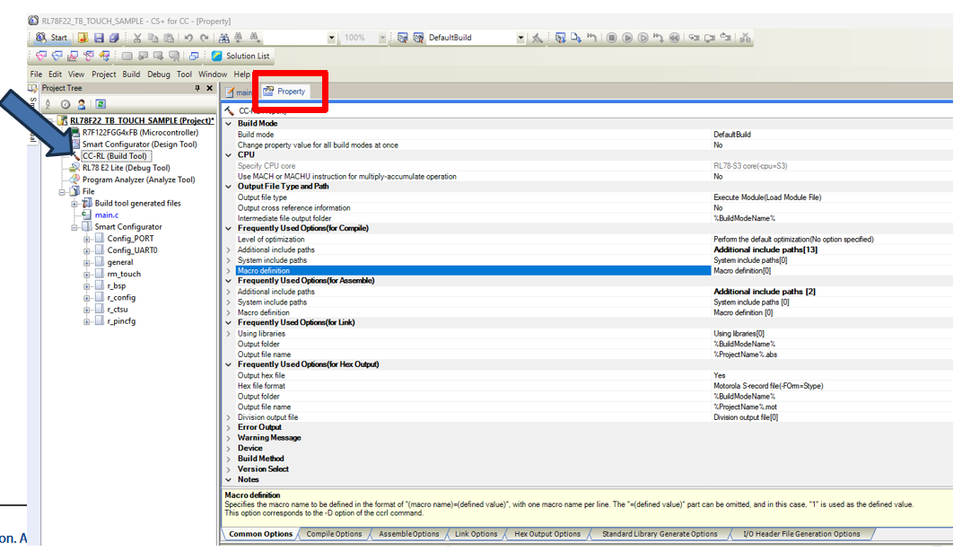Click the Save file floppy icon
The width and height of the screenshot is (953, 560).
(99, 38)
